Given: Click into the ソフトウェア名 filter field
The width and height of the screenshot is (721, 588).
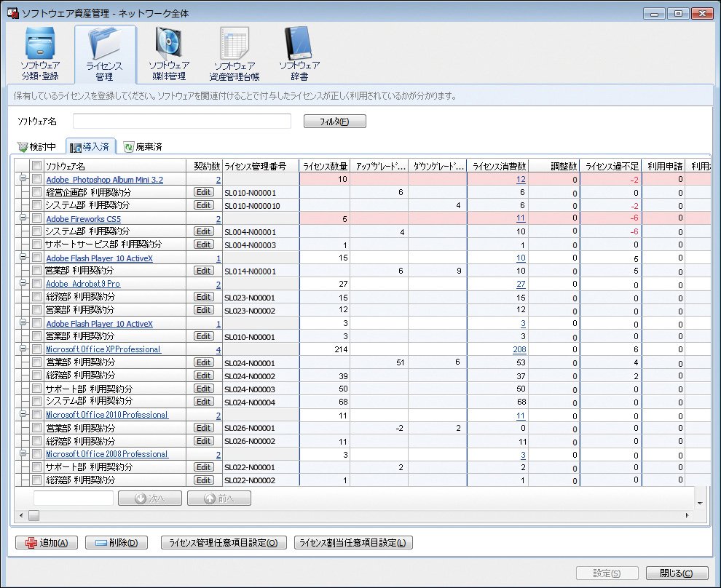Looking at the screenshot, I should (181, 122).
